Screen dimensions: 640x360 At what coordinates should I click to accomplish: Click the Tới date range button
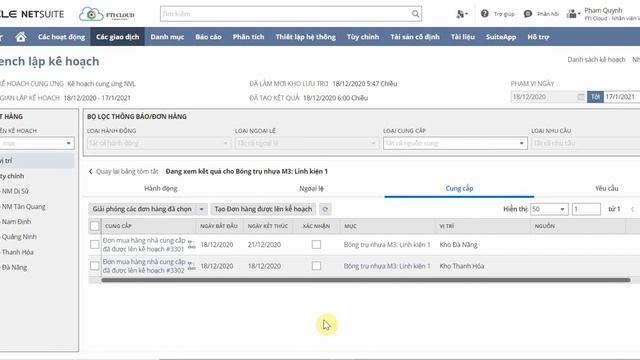(595, 97)
